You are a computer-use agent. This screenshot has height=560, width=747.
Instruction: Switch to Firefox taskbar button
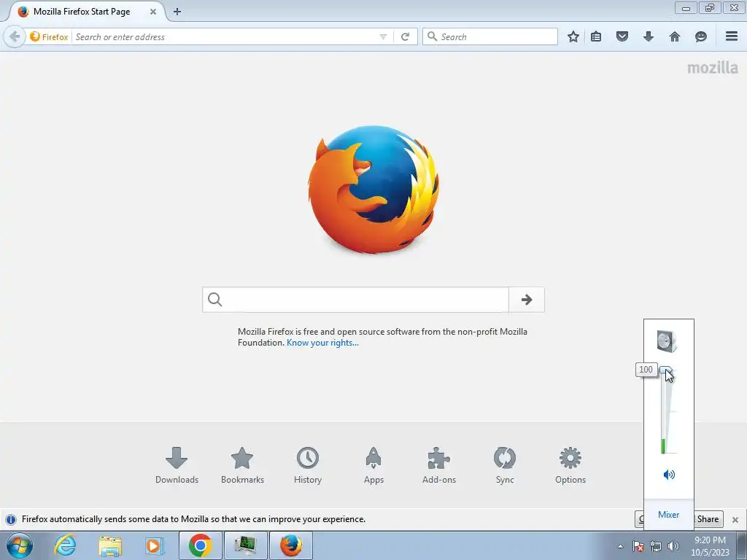point(291,545)
